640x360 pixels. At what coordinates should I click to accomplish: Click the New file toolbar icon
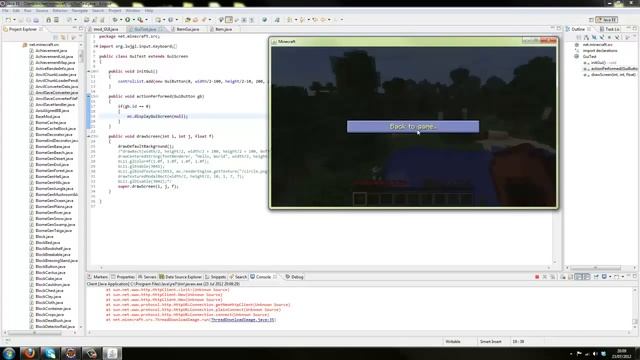(8, 20)
